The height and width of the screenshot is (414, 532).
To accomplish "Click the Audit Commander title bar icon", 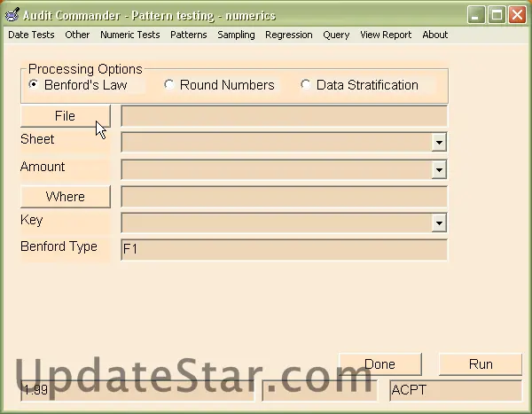I will [12, 15].
